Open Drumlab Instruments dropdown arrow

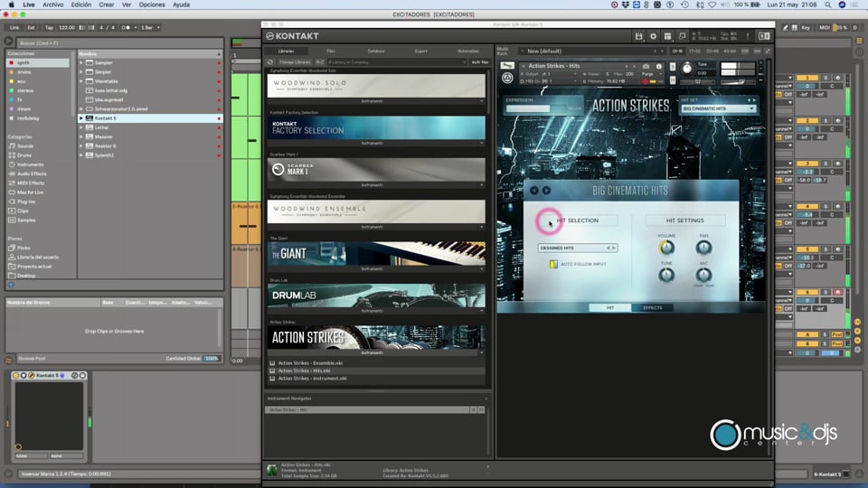pyautogui.click(x=482, y=311)
